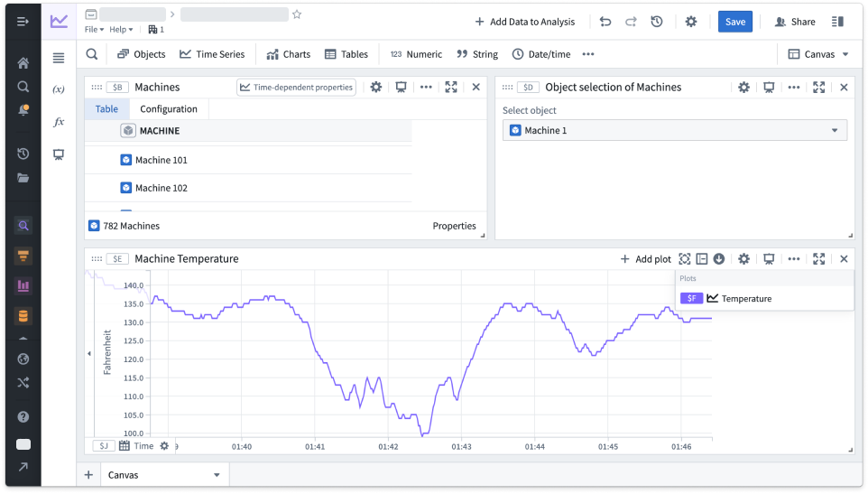Open the String toolbar menu

pos(477,54)
